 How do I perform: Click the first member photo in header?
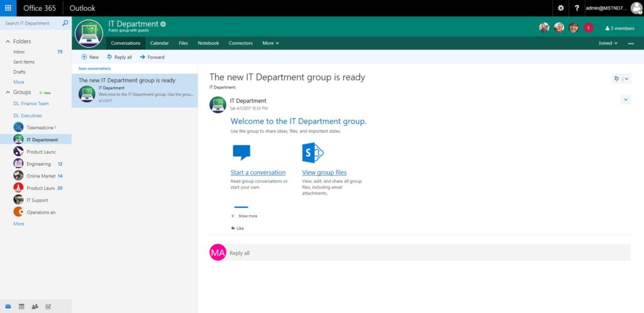point(544,28)
